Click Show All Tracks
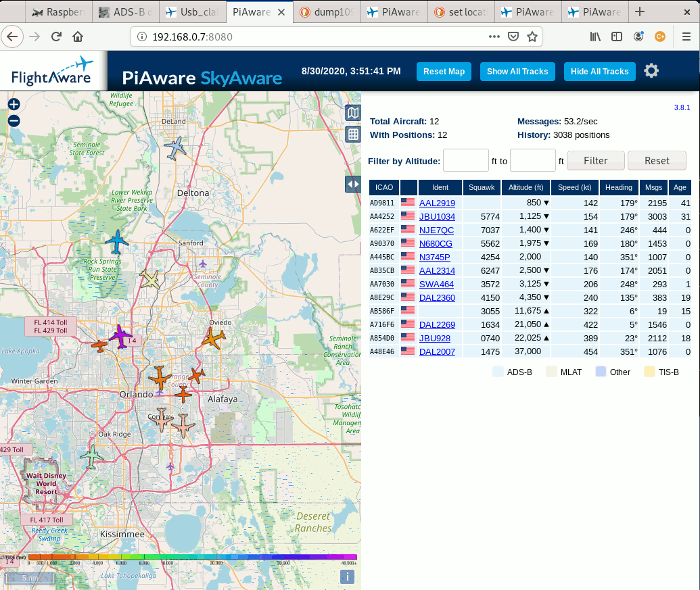 pyautogui.click(x=517, y=72)
